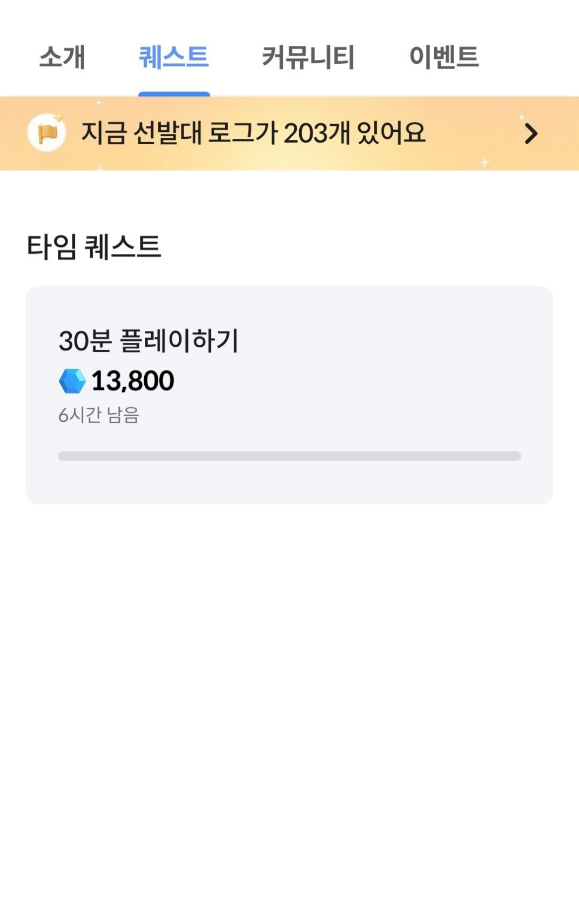Go to the 이벤트 tab
579x924 pixels.
pyautogui.click(x=444, y=57)
